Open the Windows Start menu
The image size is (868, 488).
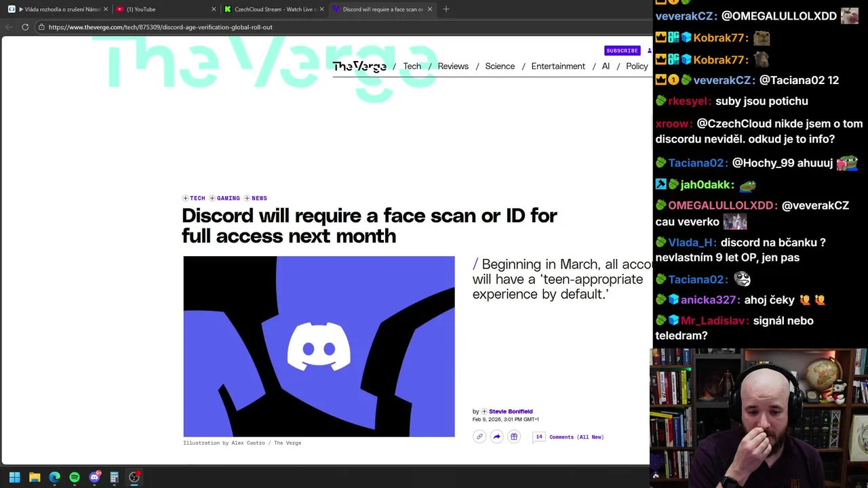pos(14,477)
